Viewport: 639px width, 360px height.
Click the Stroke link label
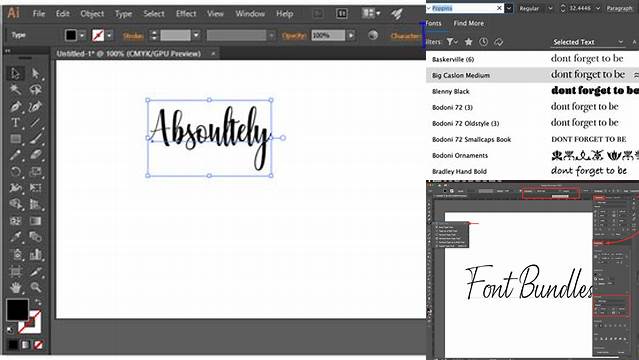[x=133, y=36]
